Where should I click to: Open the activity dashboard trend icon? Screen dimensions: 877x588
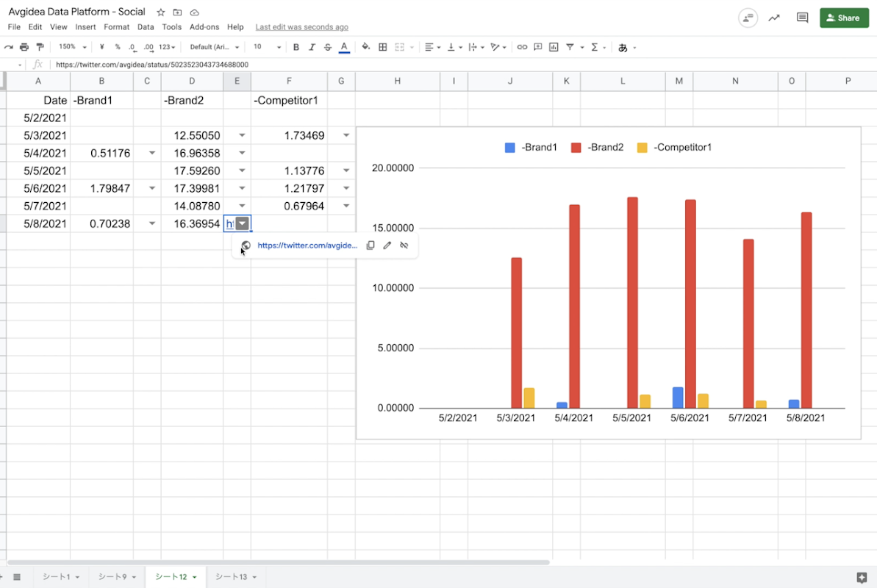pos(774,18)
